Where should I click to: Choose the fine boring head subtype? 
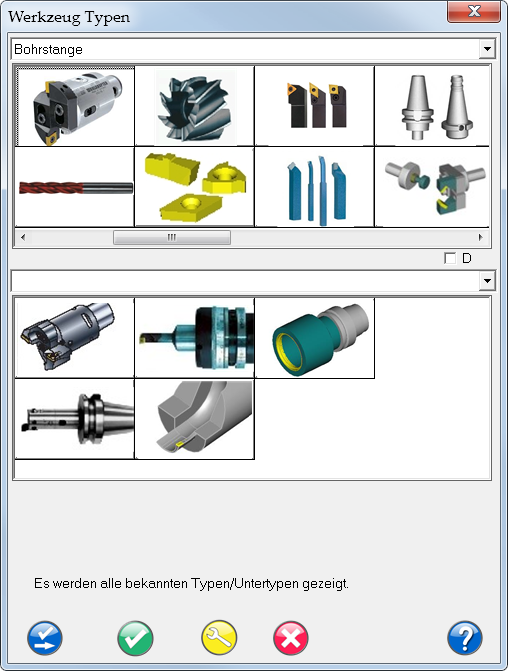coord(195,338)
